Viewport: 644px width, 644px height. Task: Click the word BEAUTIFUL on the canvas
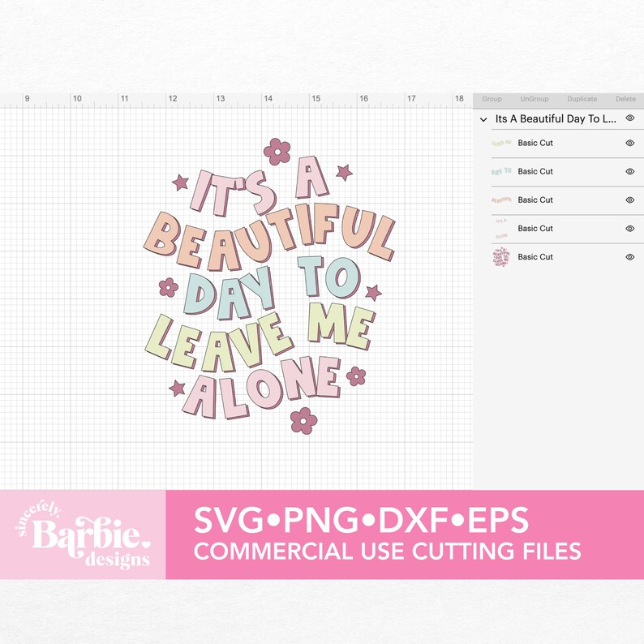coord(269,238)
